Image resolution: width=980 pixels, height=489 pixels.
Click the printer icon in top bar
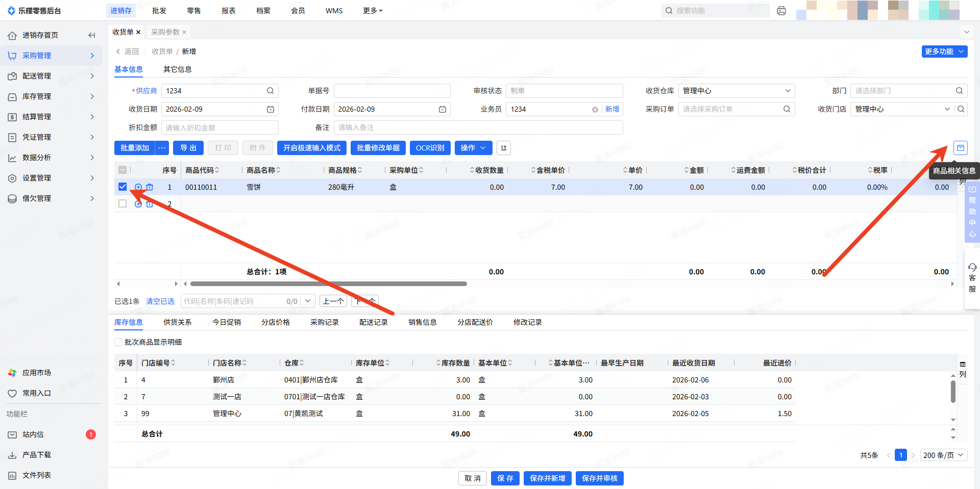coord(781,11)
